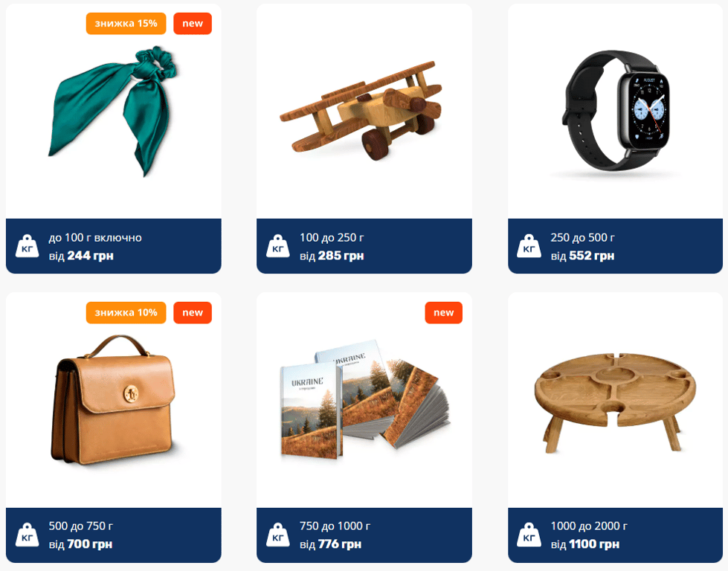This screenshot has width=728, height=571.
Task: Click the weight icon beside 'до 100 г включно'
Action: coord(27,245)
